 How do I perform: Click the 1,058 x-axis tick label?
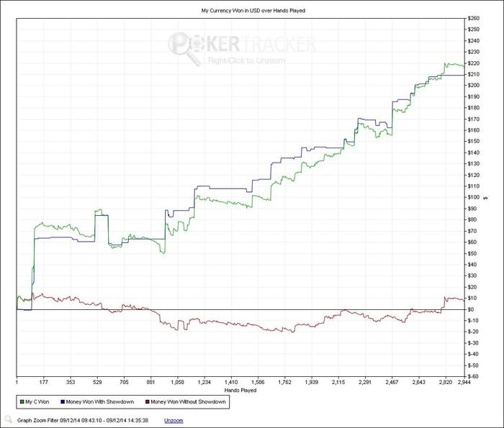pyautogui.click(x=177, y=382)
